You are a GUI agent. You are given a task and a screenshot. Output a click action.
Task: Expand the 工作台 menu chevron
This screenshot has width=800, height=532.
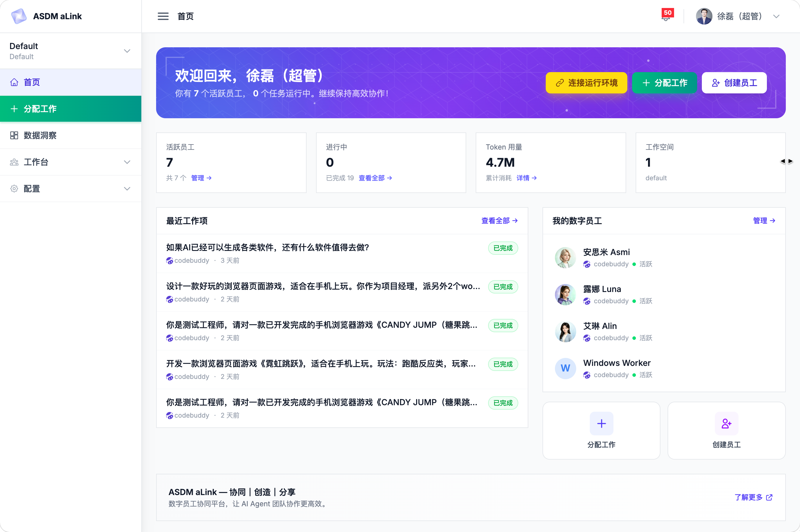click(x=127, y=162)
